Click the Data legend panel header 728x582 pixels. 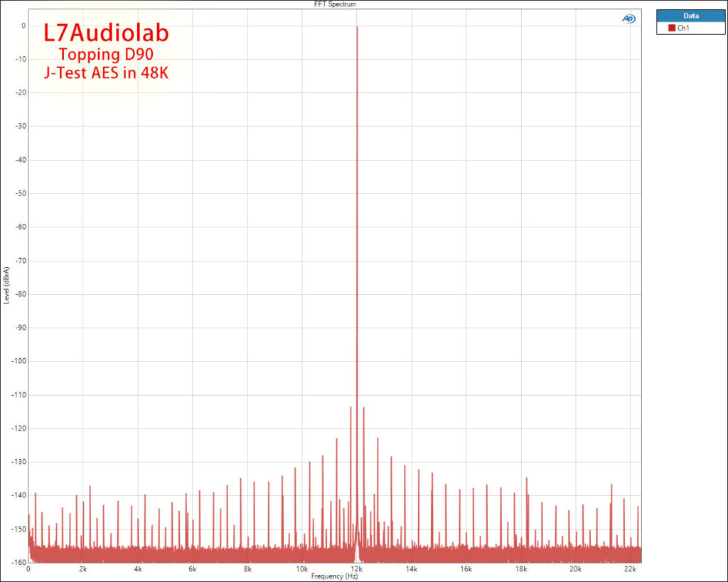coord(690,15)
